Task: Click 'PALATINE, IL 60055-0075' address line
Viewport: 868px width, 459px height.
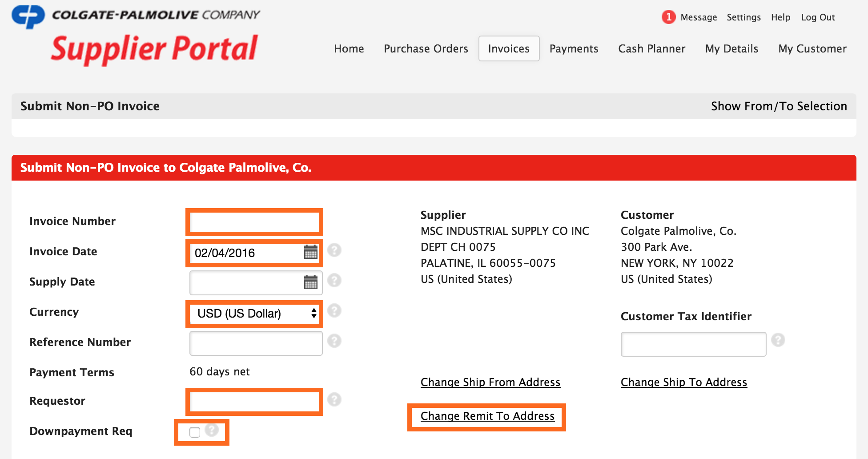Action: (x=488, y=263)
